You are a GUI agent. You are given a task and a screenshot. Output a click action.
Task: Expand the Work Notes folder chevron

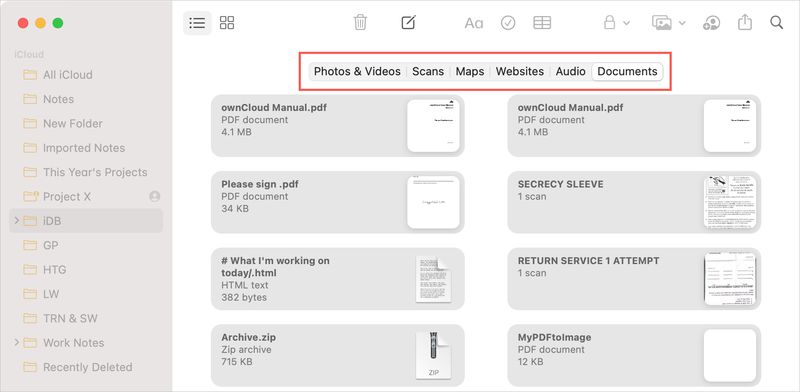(16, 342)
